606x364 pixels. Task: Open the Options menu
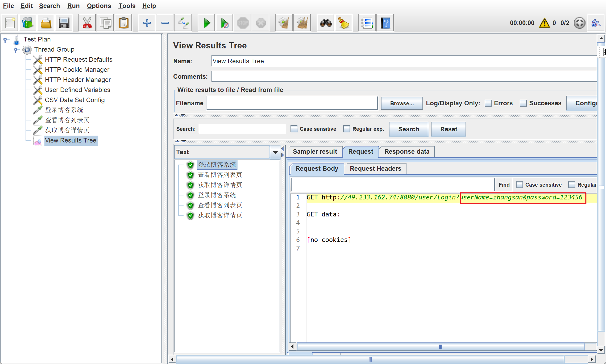(99, 6)
